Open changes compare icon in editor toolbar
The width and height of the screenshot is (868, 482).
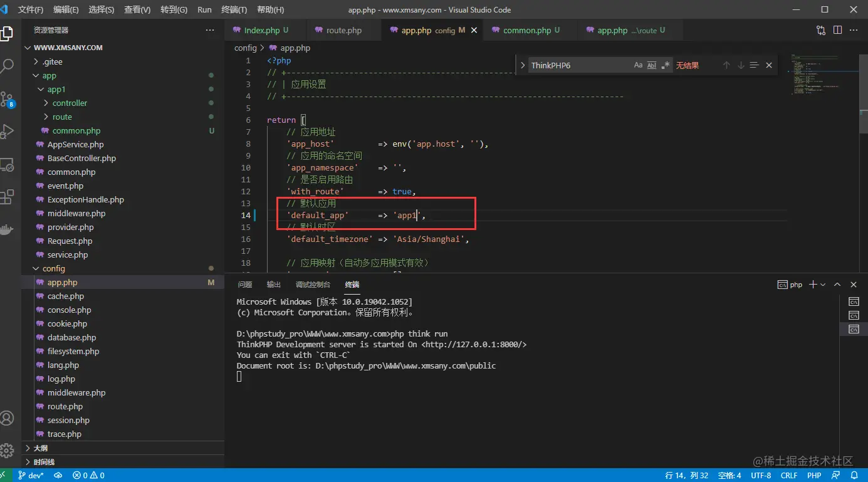[x=821, y=30]
